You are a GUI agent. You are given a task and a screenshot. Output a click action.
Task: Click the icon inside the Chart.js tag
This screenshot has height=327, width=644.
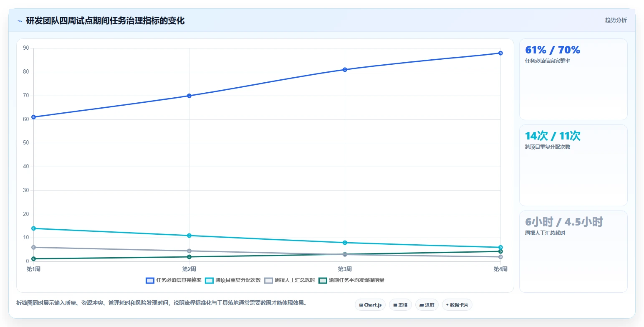click(x=361, y=305)
